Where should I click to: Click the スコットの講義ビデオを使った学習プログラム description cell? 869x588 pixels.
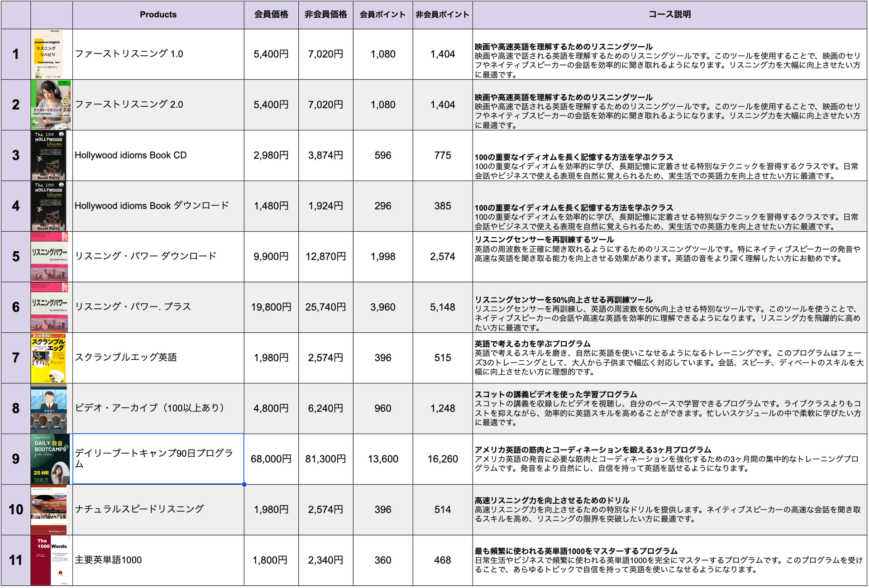(x=670, y=409)
